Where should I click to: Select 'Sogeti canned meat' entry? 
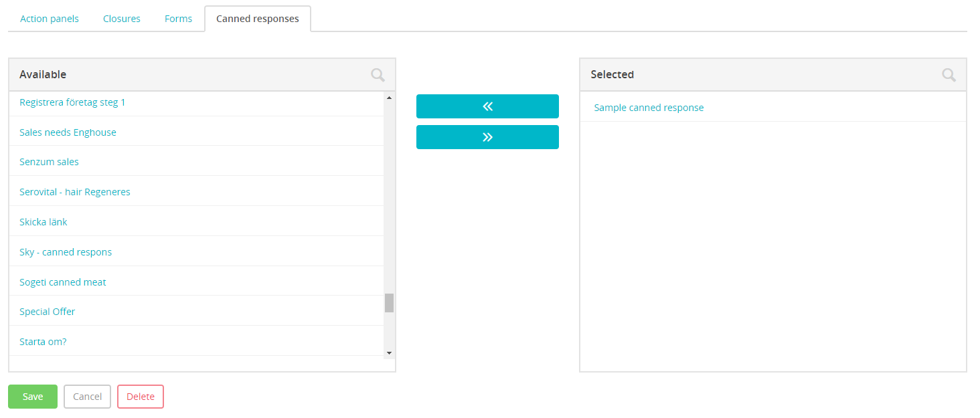pyautogui.click(x=63, y=282)
